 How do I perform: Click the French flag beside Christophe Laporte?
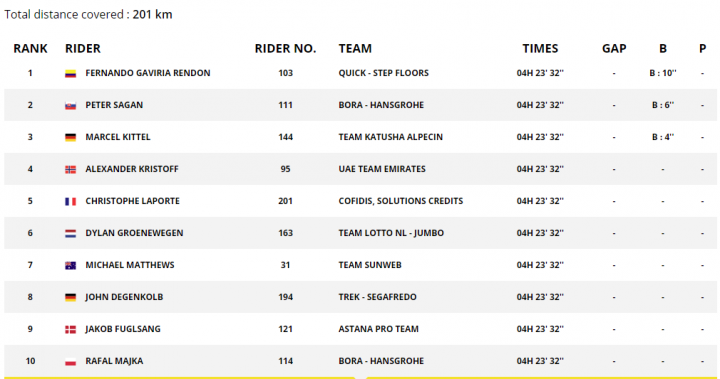pos(70,202)
